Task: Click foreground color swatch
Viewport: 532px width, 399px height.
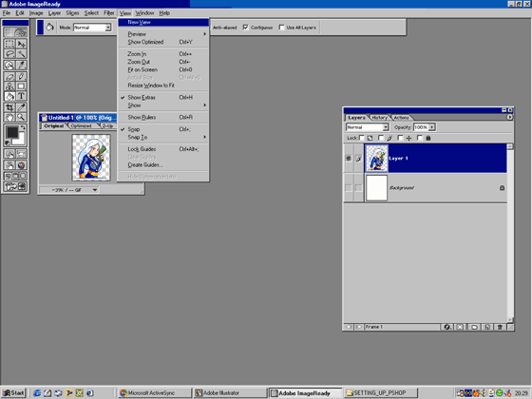Action: [11, 132]
